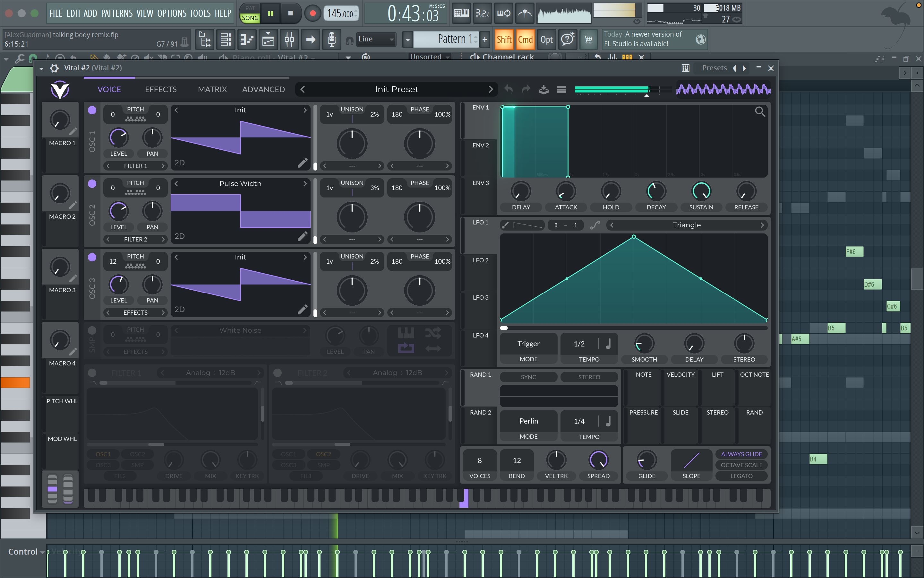Click the LFO 1 paint brush icon
924x578 pixels.
tap(505, 225)
